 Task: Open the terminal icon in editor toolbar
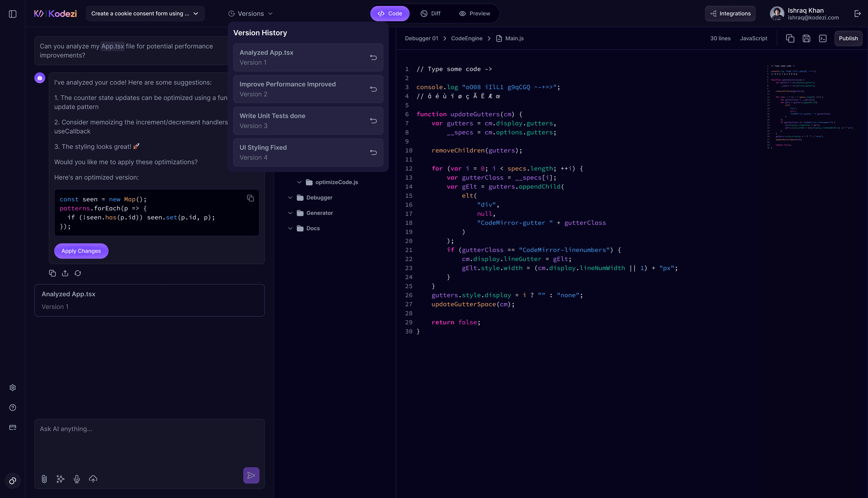click(x=823, y=38)
